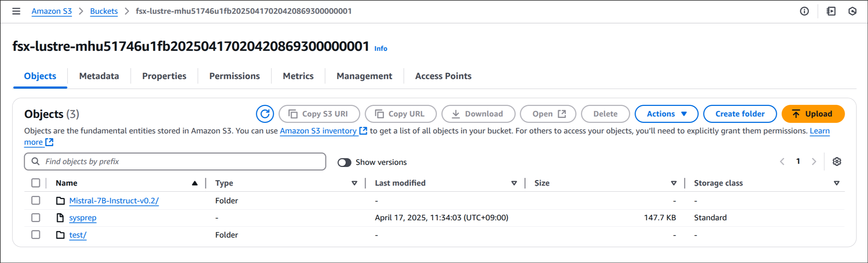Image resolution: width=868 pixels, height=263 pixels.
Task: Open the test/ folder link
Action: point(78,235)
